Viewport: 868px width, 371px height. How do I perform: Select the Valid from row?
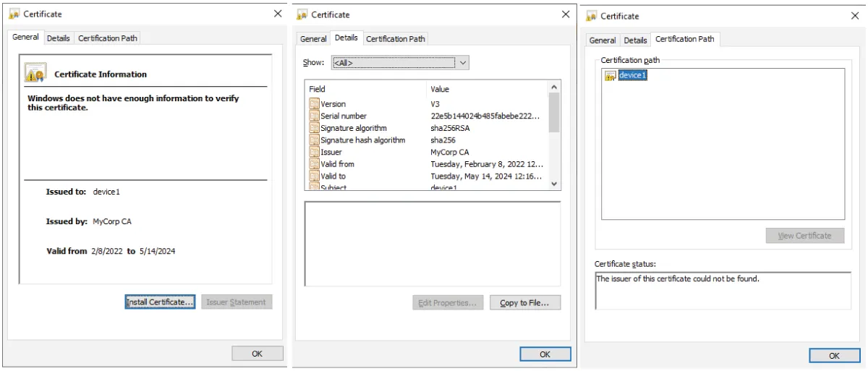pos(427,164)
